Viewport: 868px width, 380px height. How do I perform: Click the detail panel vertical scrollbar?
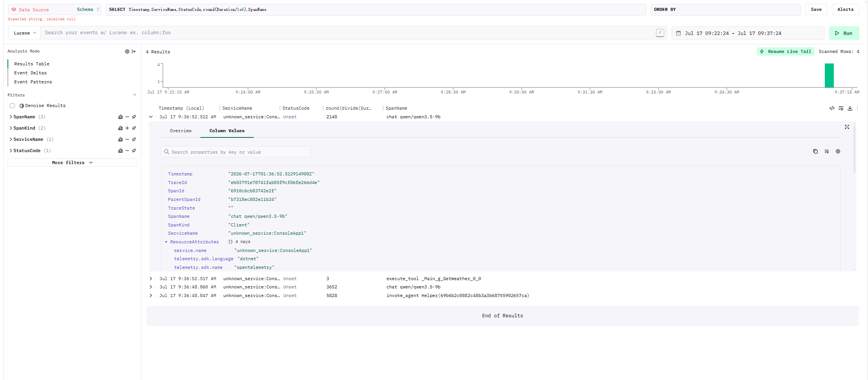point(854,150)
